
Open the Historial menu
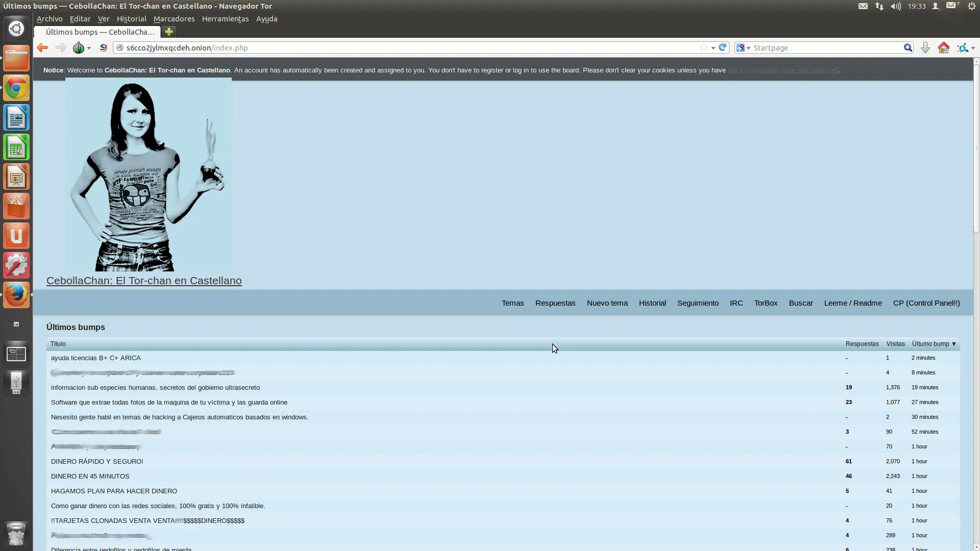click(x=131, y=19)
